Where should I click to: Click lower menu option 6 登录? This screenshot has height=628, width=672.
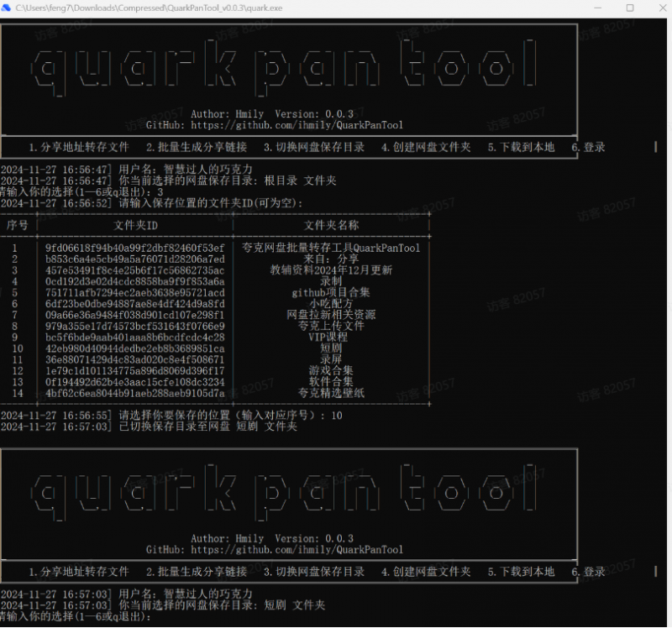point(589,572)
